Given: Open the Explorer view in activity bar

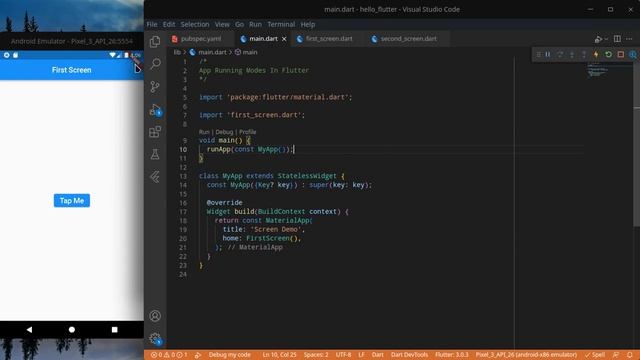Looking at the screenshot, I should 155,41.
